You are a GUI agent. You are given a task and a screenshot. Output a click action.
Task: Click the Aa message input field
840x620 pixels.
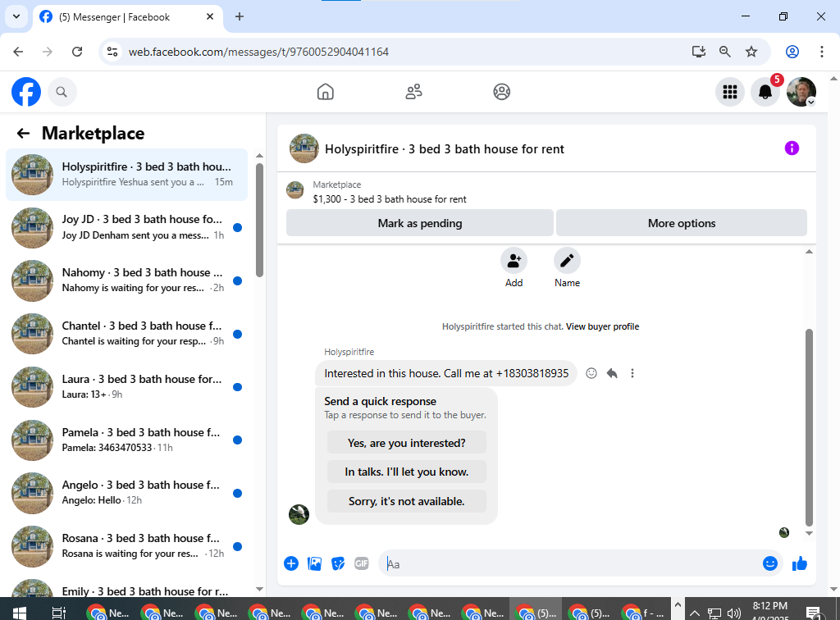(569, 563)
